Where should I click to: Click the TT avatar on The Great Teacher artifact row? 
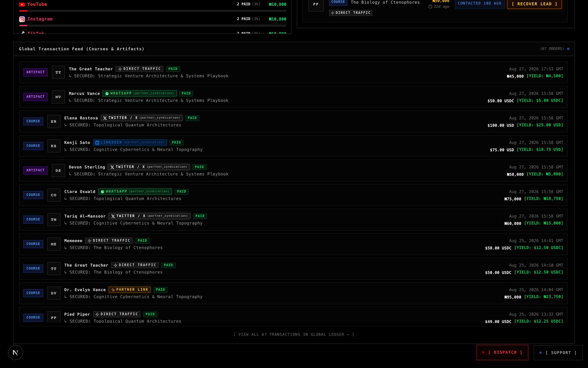click(x=58, y=72)
